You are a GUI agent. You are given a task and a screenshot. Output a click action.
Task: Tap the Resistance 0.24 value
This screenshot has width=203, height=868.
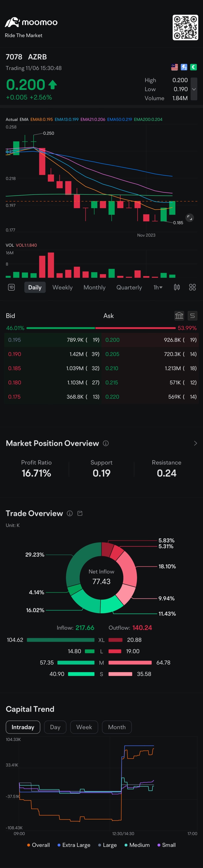click(x=167, y=473)
